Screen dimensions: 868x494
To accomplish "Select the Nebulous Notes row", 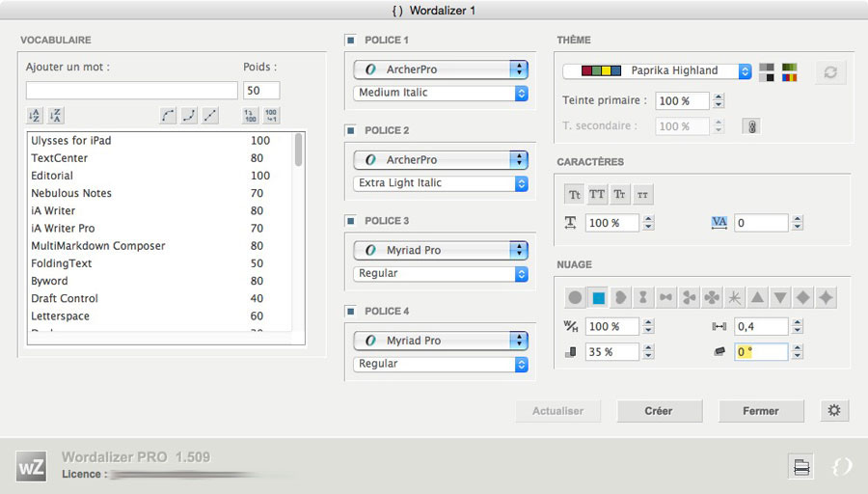I will click(159, 193).
